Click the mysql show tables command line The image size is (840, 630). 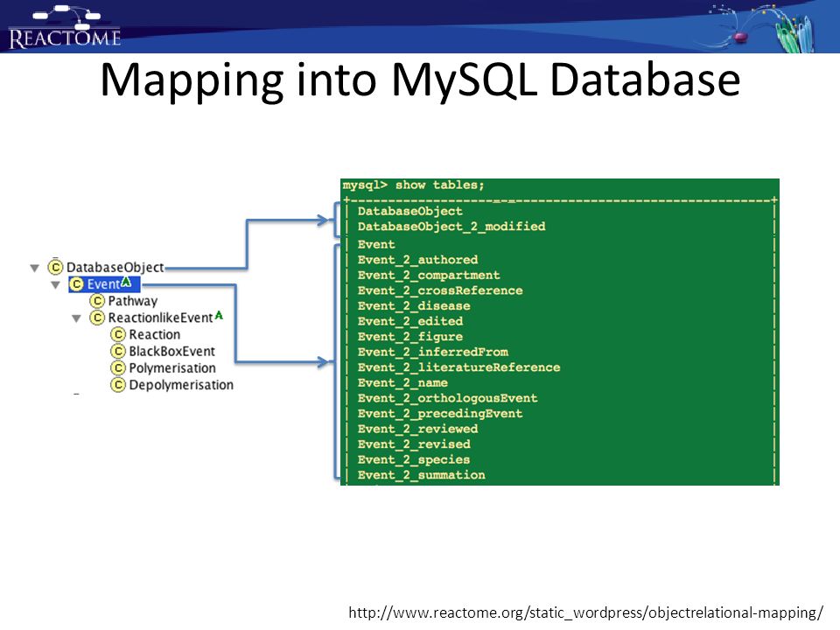point(414,185)
